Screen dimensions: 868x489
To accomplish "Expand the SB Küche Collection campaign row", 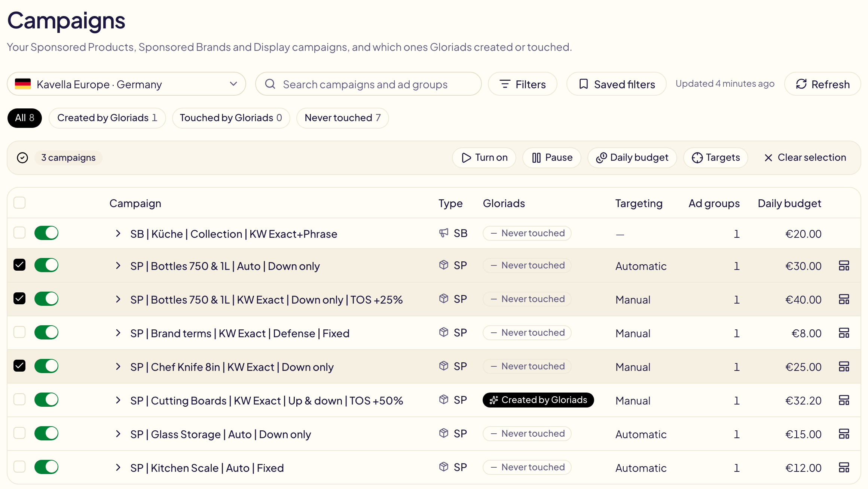I will (x=118, y=233).
